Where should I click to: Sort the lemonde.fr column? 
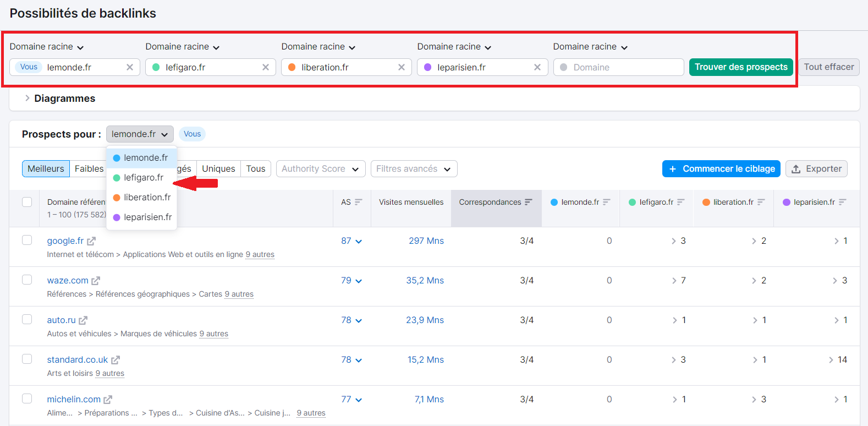click(607, 202)
